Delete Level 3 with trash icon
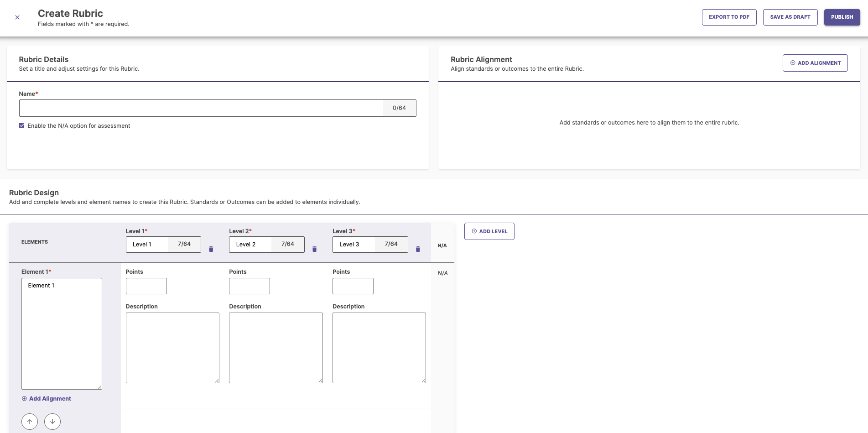This screenshot has width=868, height=433. [418, 249]
